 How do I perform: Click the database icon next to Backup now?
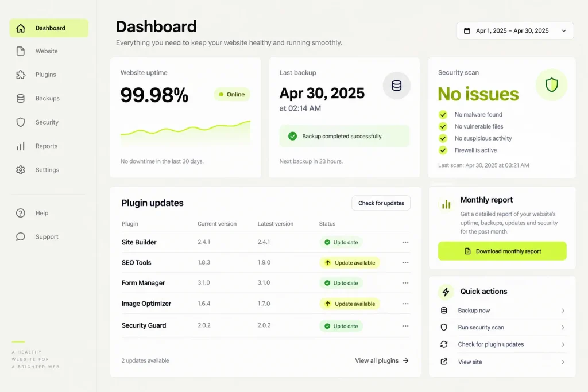click(444, 311)
